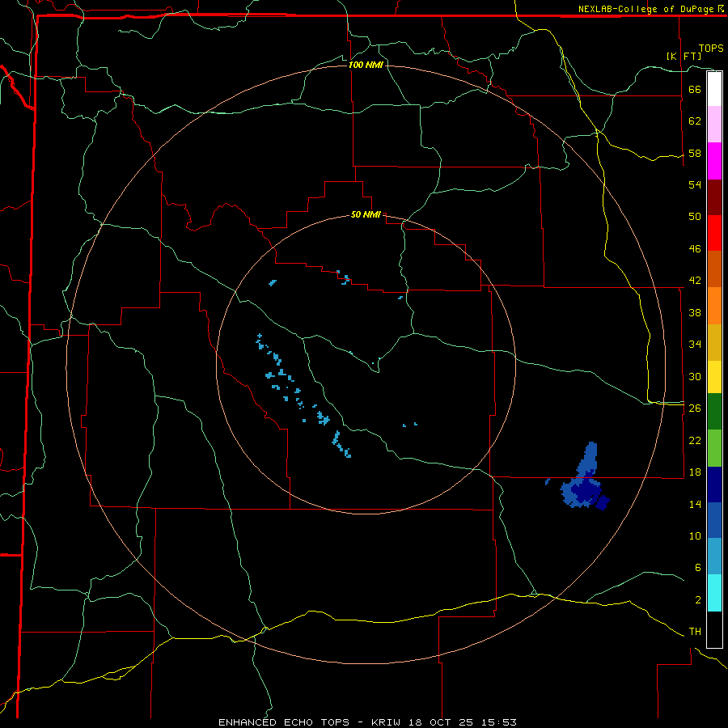728x728 pixels.
Task: Click the "ENHANCED ECHO TOPS - KRIW" caption
Action: (310, 722)
